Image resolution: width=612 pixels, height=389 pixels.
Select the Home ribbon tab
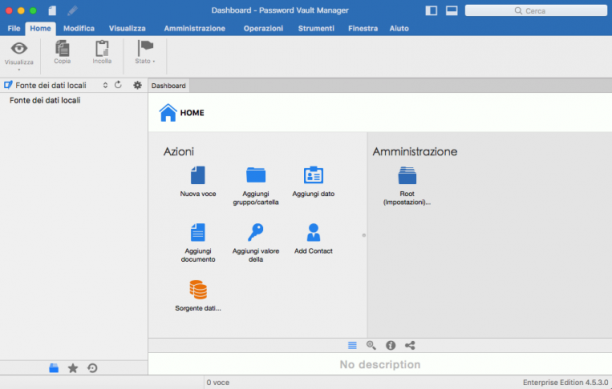tap(40, 28)
